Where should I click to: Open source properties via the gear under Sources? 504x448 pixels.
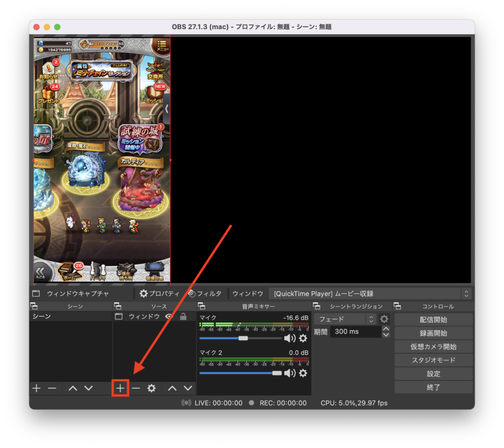151,388
